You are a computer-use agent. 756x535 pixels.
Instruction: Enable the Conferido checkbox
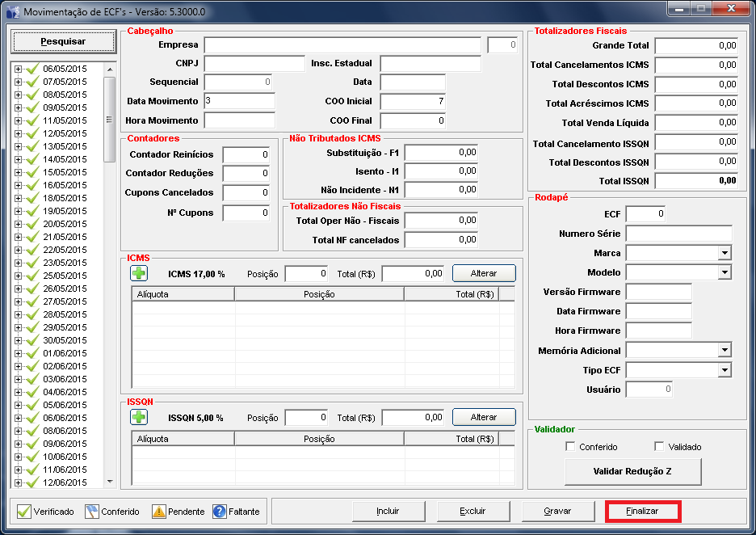pyautogui.click(x=571, y=447)
